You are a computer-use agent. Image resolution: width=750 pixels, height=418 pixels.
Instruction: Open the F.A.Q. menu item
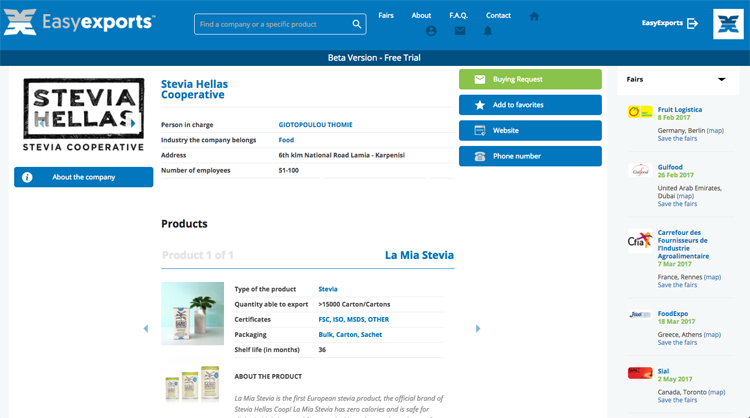pos(458,15)
